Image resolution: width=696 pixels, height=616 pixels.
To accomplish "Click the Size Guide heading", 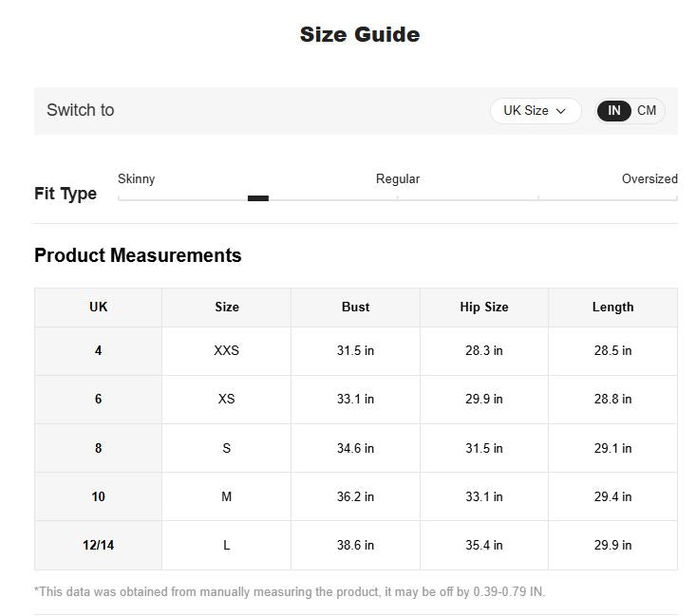I will pyautogui.click(x=360, y=35).
